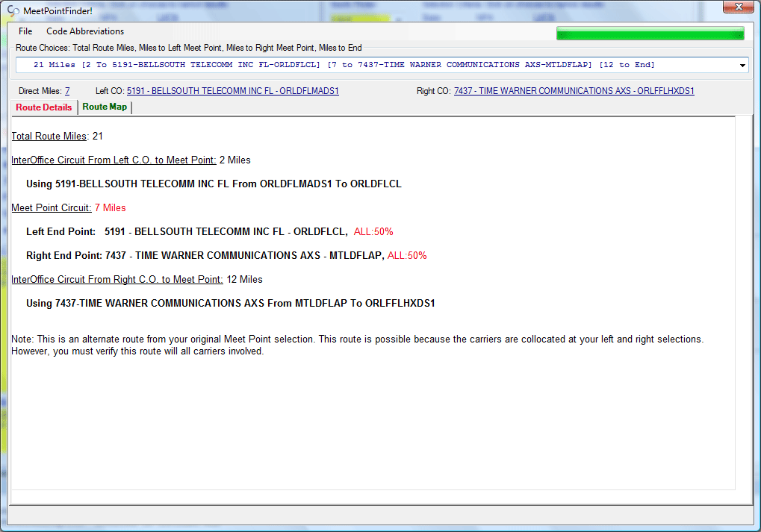
Task: Click the Route Choices label text
Action: coord(188,48)
